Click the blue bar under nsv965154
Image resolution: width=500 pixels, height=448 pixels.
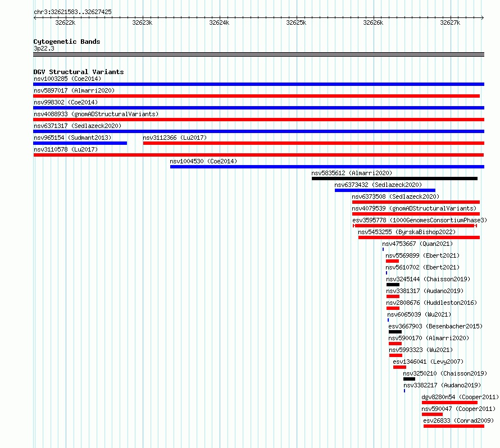click(x=80, y=143)
